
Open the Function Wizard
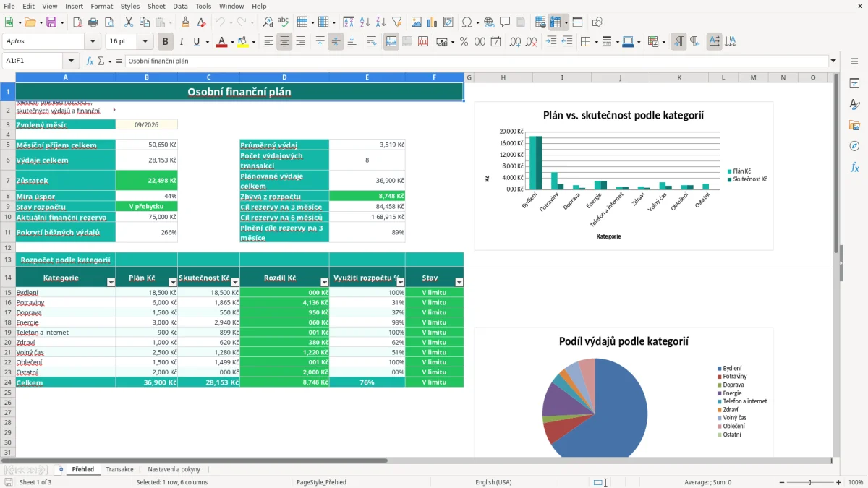[x=90, y=61]
